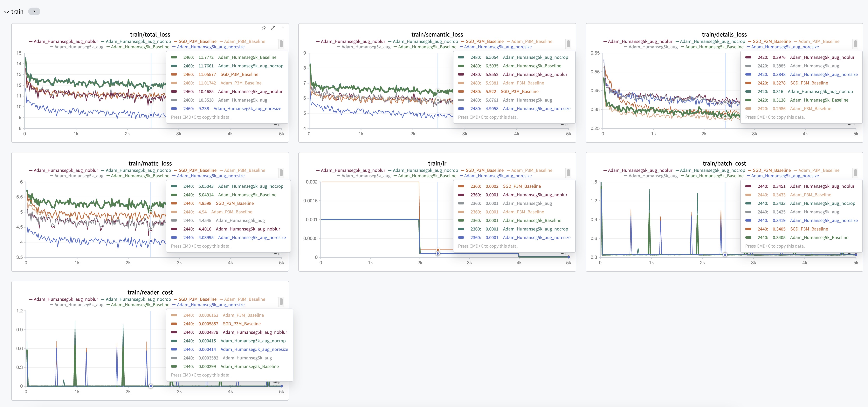Select Adam_Humanseg5k_aug_noresize legend in train/semantic_loss

[496, 47]
